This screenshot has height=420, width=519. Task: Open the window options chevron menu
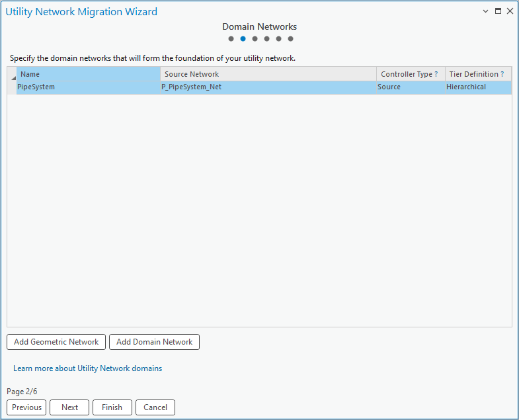coord(485,11)
